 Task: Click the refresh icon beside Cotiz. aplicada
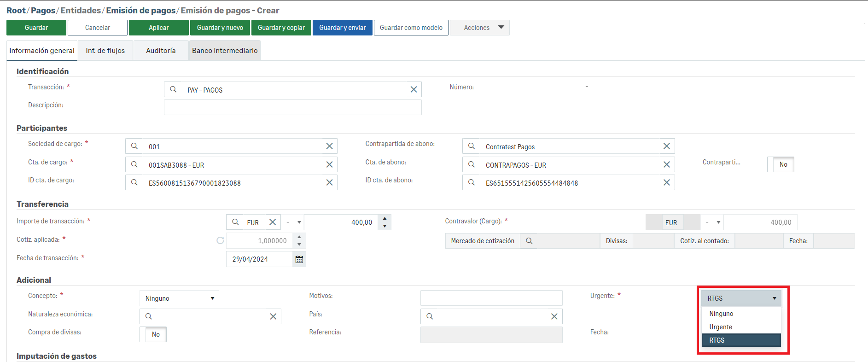click(220, 240)
